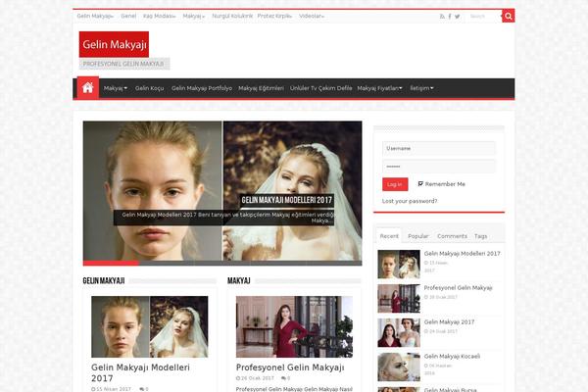Open sidebar link Gelin Makyajı Kocaeli
Screen dimensions: 588x392
pyautogui.click(x=452, y=356)
